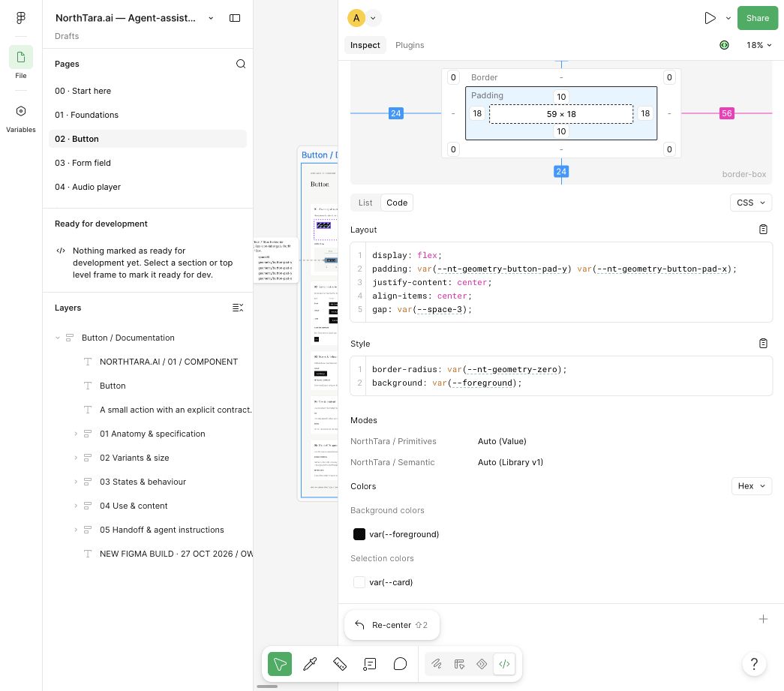Screen dimensions: 784x691
Task: Click the green circular icon beside zoom percentage
Action: pos(724,45)
